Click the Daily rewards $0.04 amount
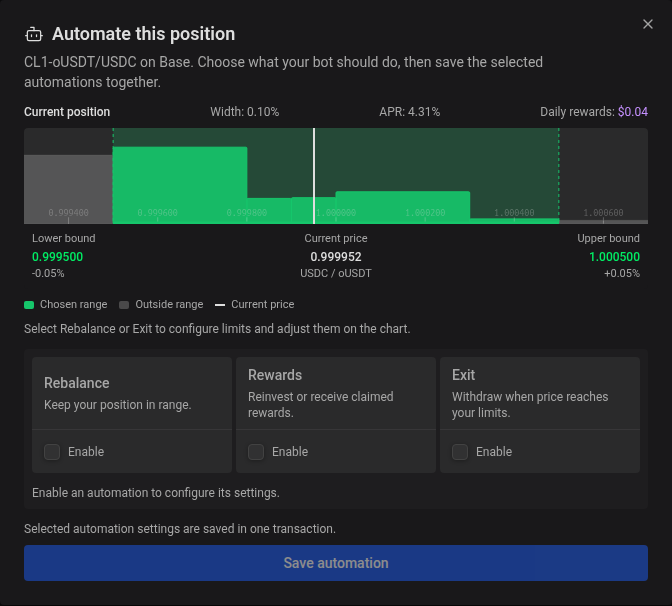This screenshot has height=606, width=672. pyautogui.click(x=633, y=112)
